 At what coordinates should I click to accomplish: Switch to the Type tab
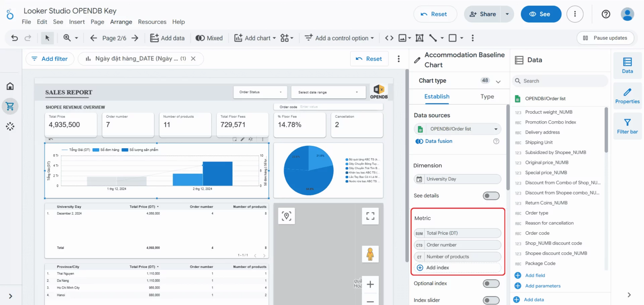click(x=487, y=97)
